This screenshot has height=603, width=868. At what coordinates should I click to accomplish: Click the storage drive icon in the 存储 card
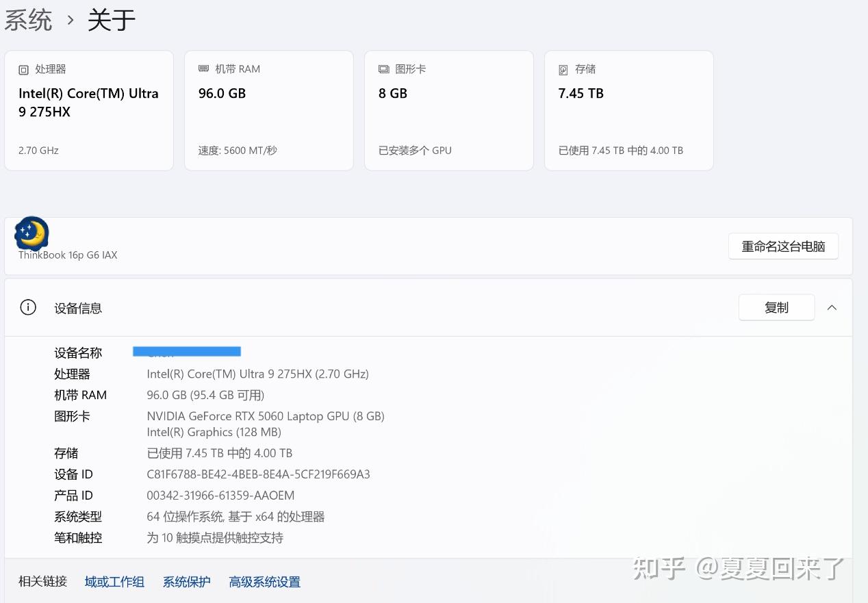(x=563, y=70)
